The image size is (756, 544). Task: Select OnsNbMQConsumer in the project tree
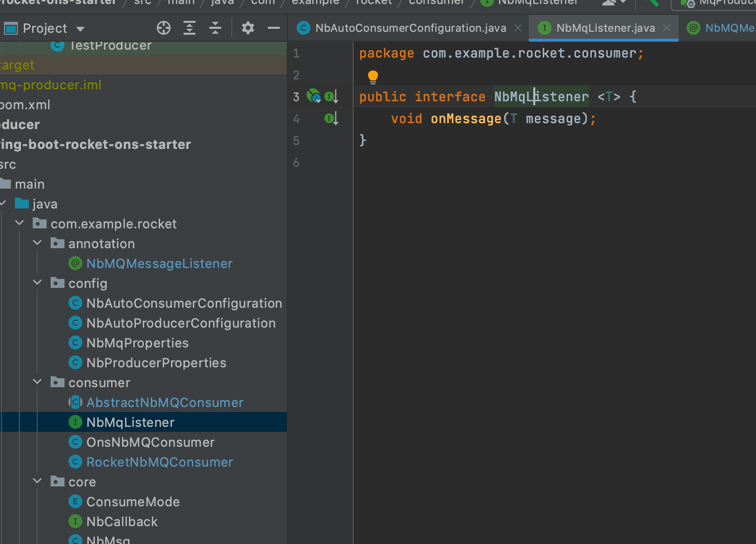pos(150,442)
